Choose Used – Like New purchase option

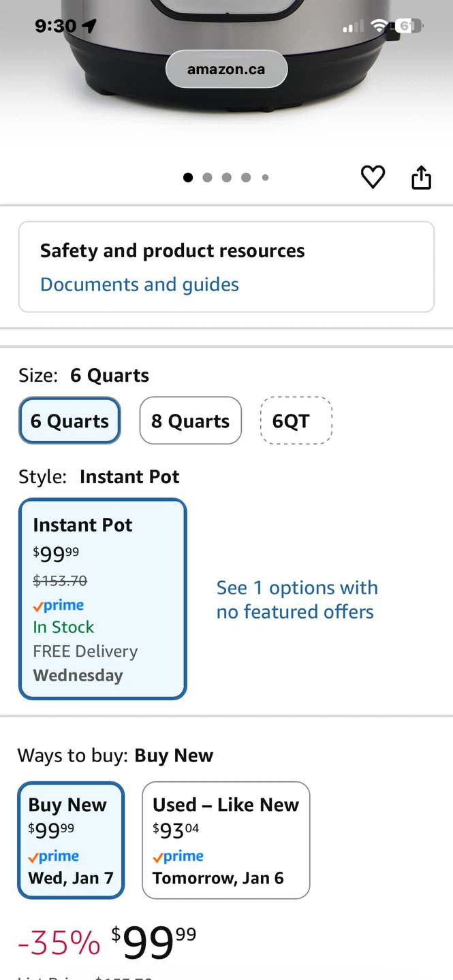225,840
